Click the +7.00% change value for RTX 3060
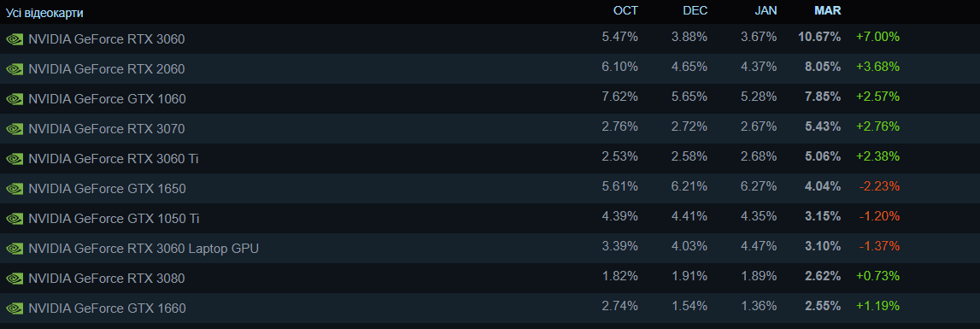 pyautogui.click(x=877, y=37)
